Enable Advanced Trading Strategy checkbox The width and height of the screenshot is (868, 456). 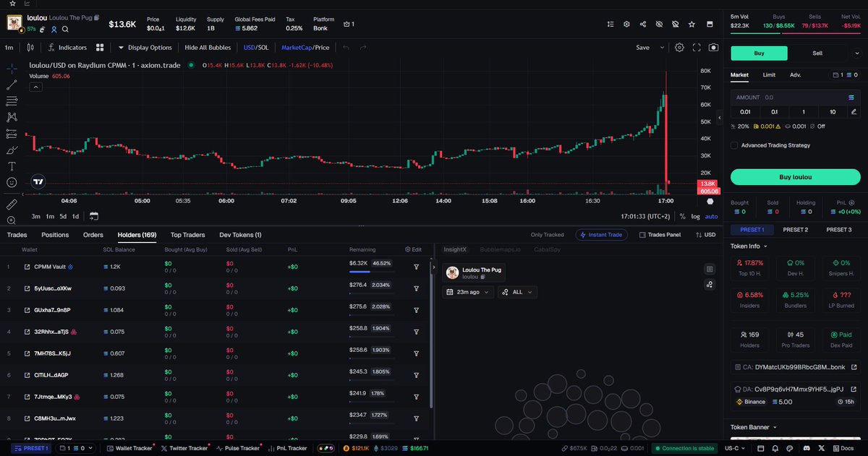[734, 145]
